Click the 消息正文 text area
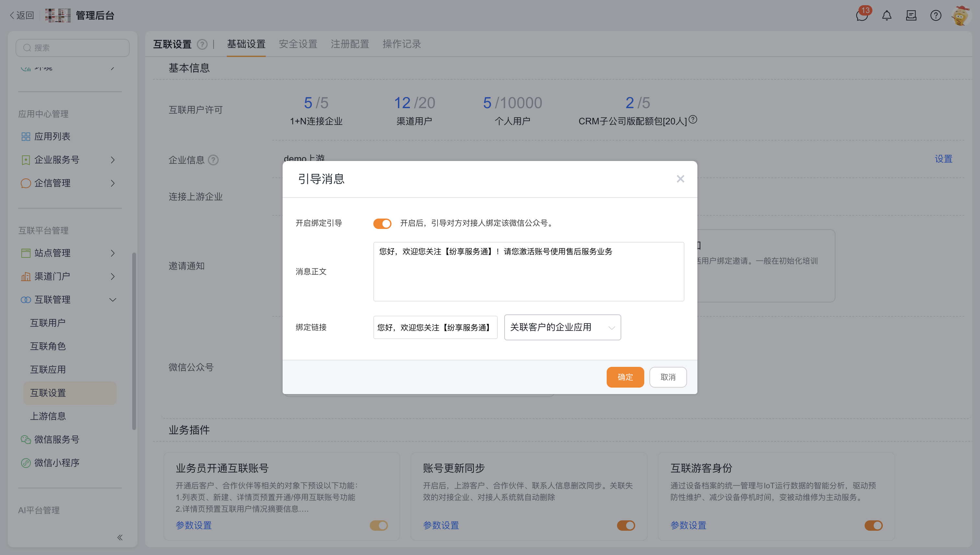 [x=528, y=271]
